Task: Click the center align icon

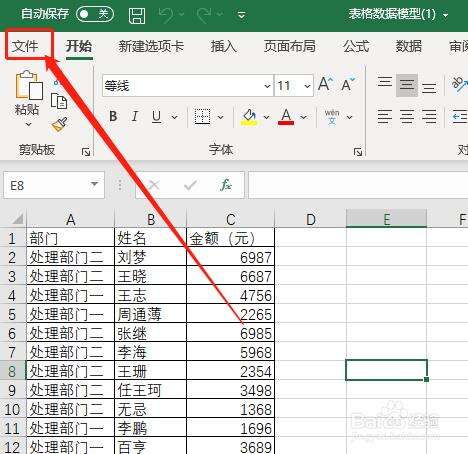Action: tap(407, 116)
